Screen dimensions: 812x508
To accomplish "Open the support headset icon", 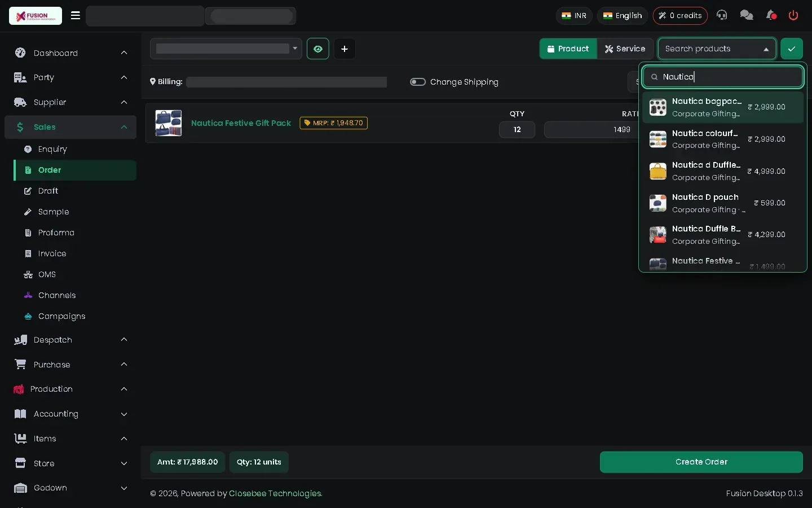I will [722, 15].
